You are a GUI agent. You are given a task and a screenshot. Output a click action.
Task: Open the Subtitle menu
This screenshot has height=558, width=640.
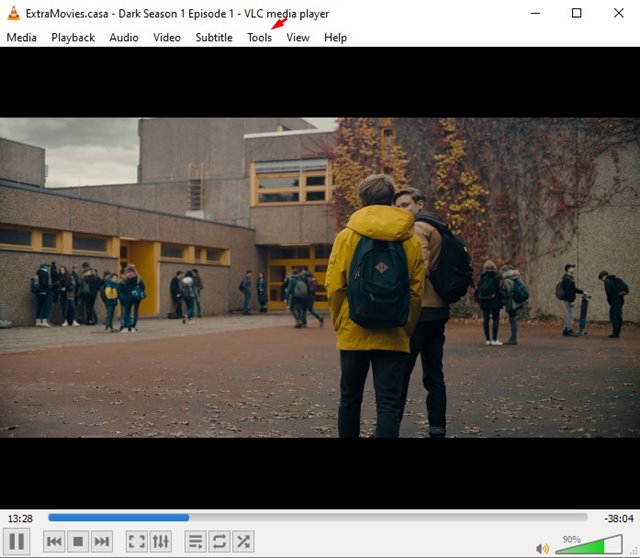click(214, 38)
